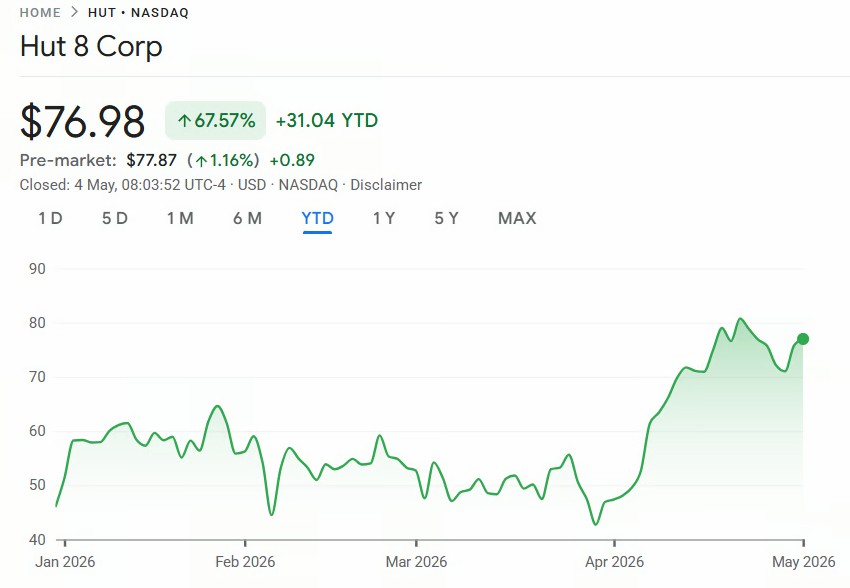Image resolution: width=850 pixels, height=588 pixels.
Task: Click the Pre-market: label
Action: [x=68, y=160]
